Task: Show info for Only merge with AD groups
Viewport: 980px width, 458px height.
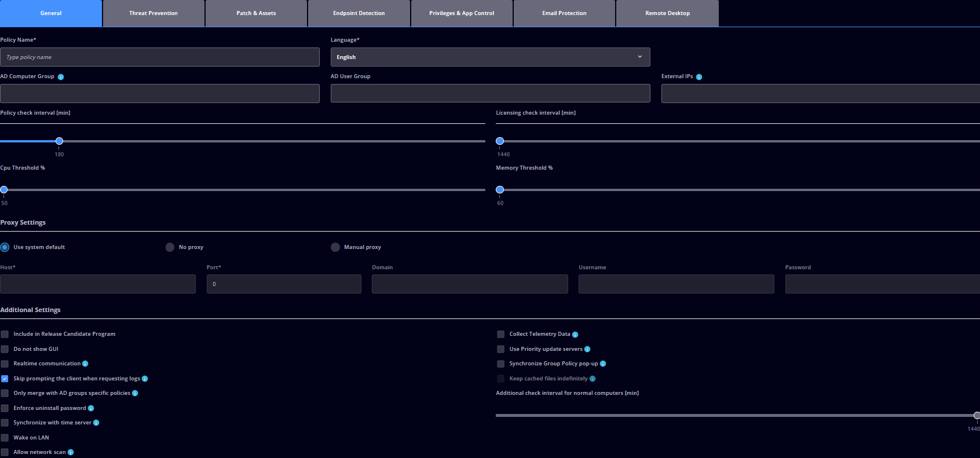Action: [135, 393]
